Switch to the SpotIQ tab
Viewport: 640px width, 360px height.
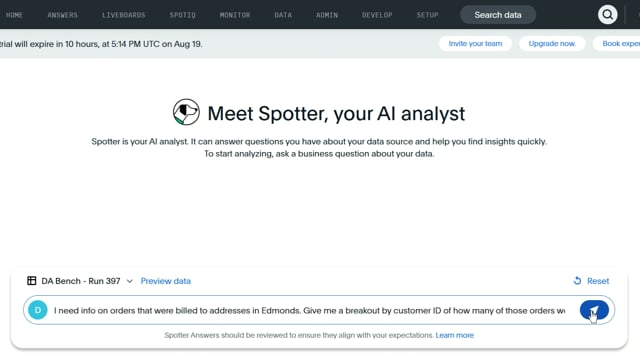[x=182, y=15]
